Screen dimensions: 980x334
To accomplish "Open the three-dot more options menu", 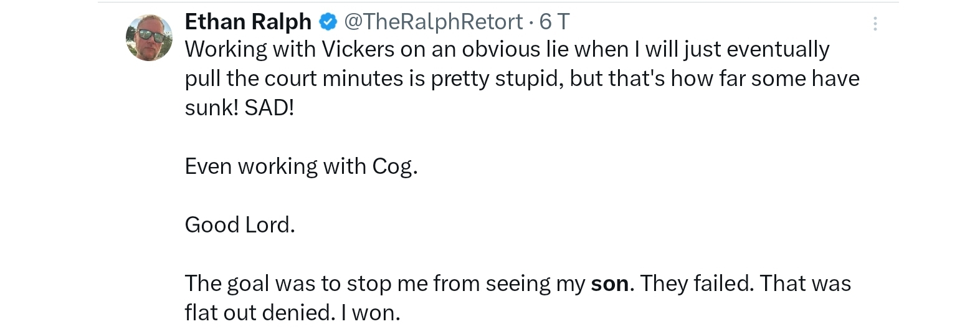I will coord(875,24).
